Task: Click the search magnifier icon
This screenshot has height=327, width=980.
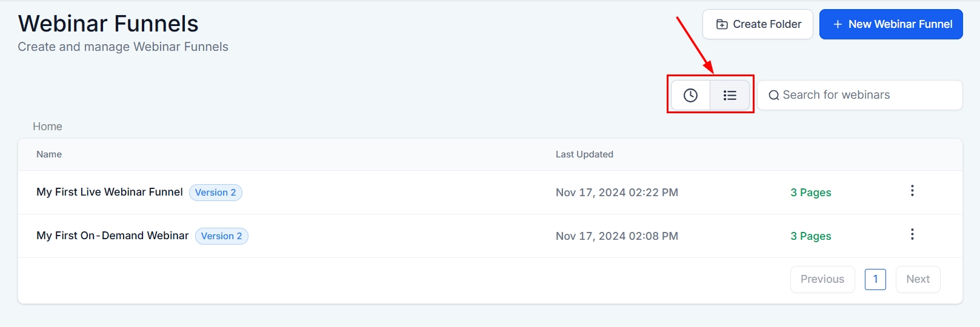Action: tap(774, 95)
